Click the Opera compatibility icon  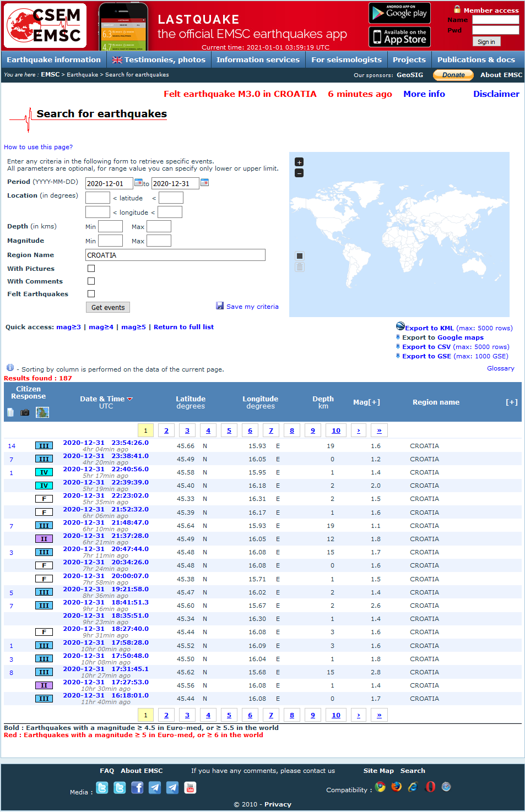pyautogui.click(x=430, y=787)
